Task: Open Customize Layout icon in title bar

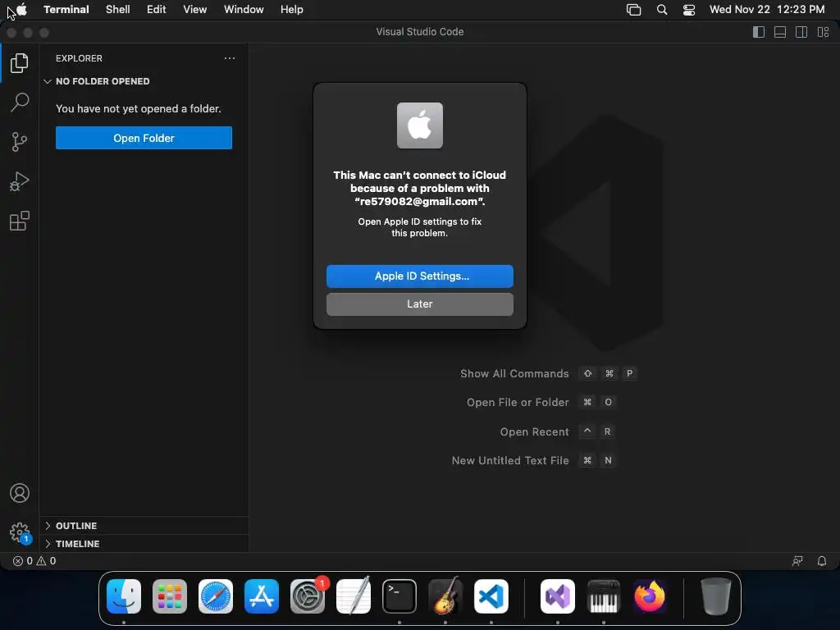Action: tap(823, 32)
